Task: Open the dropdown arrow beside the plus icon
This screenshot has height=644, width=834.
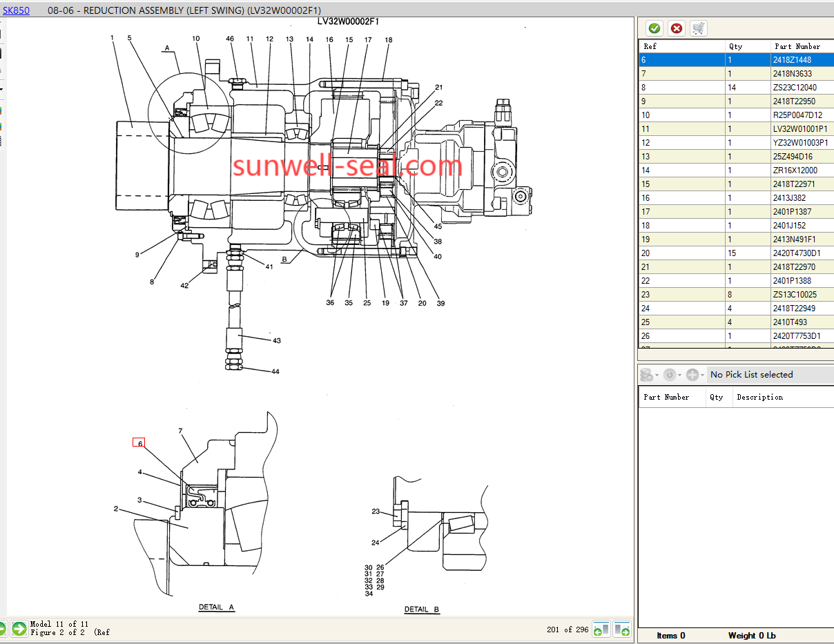Action: click(703, 375)
